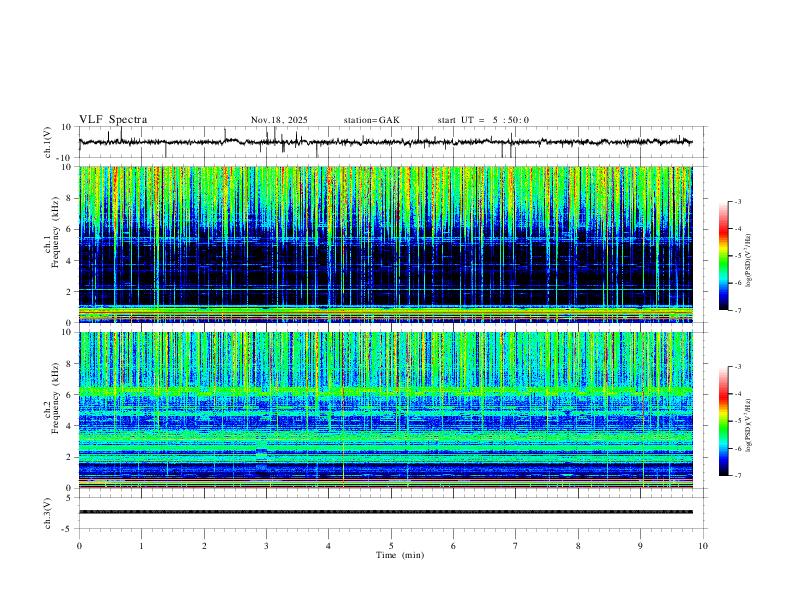This screenshot has width=792, height=612.
Task: Click the "2" kHz tick on ch.2 frequency axis
Action: coord(70,457)
